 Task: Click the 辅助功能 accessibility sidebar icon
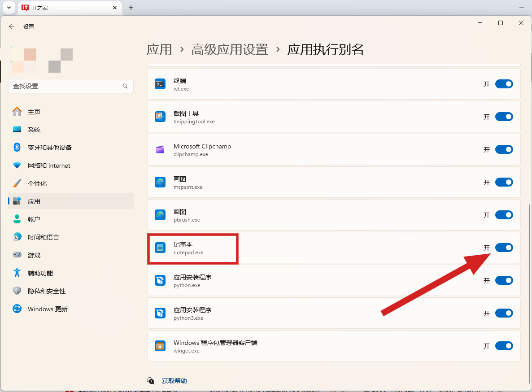[17, 273]
